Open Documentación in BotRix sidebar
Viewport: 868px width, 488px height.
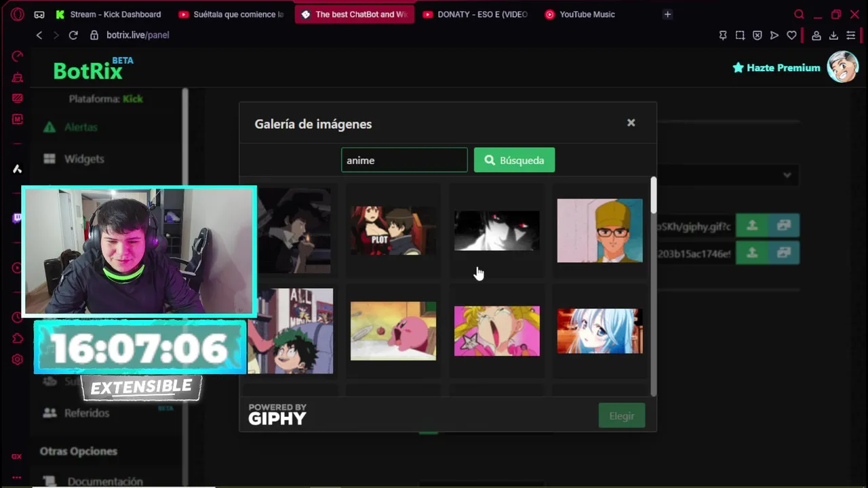click(x=105, y=481)
